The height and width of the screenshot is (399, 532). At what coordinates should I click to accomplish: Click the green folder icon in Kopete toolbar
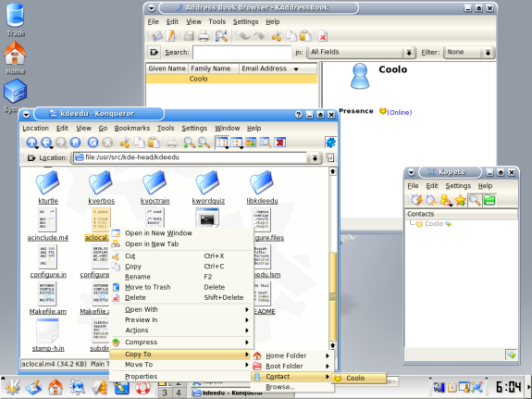pyautogui.click(x=489, y=200)
